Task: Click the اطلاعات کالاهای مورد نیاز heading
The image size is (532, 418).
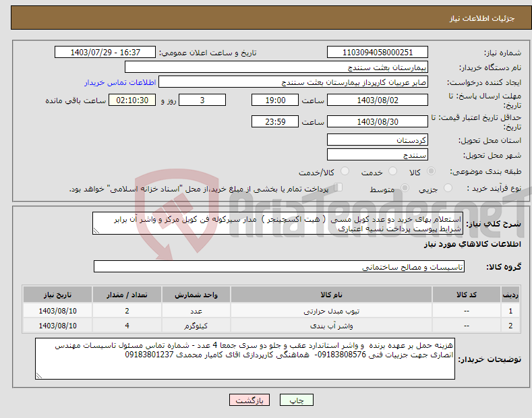Action: pos(472,244)
